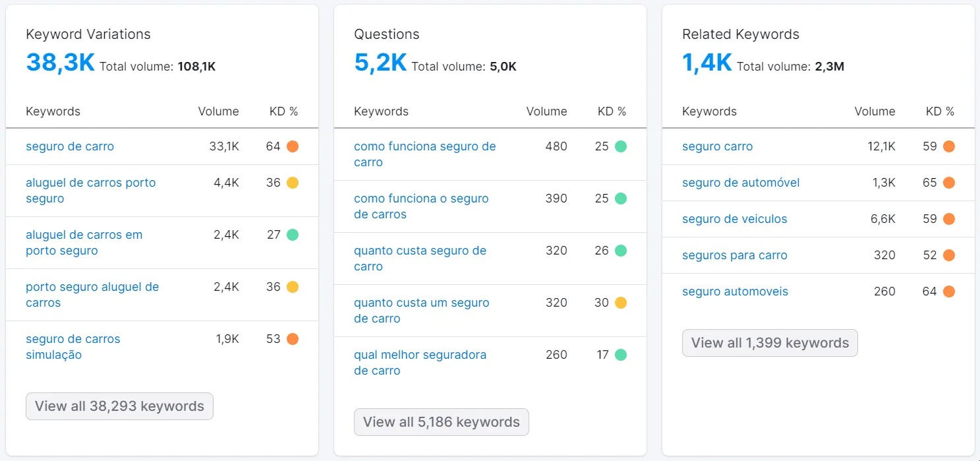View all 1,399 related keywords
Screen dimensions: 980x461
click(x=770, y=343)
